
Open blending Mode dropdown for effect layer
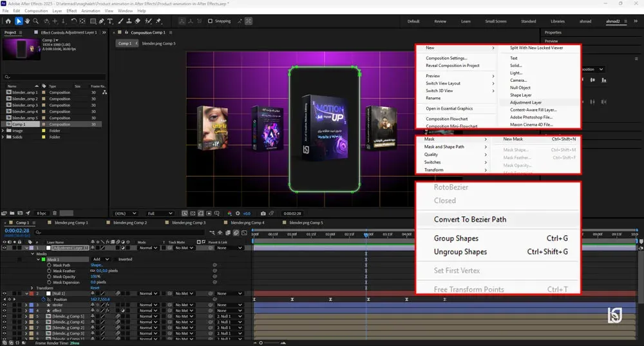(148, 311)
